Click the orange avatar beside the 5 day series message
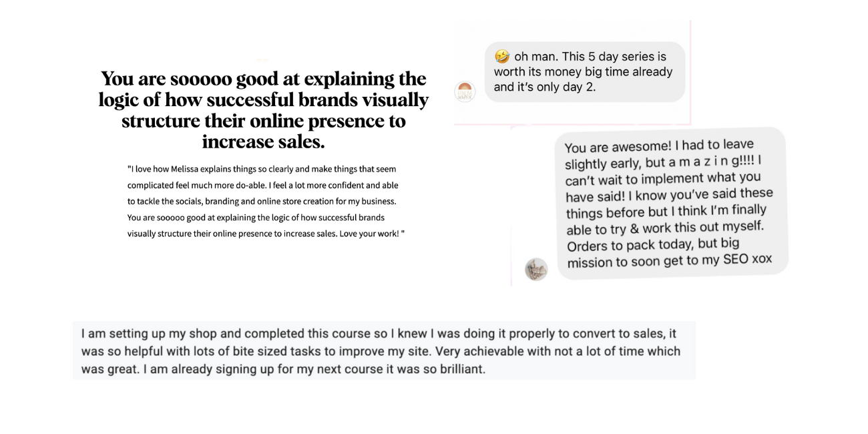Viewport: 868px width, 434px height. coord(464,92)
